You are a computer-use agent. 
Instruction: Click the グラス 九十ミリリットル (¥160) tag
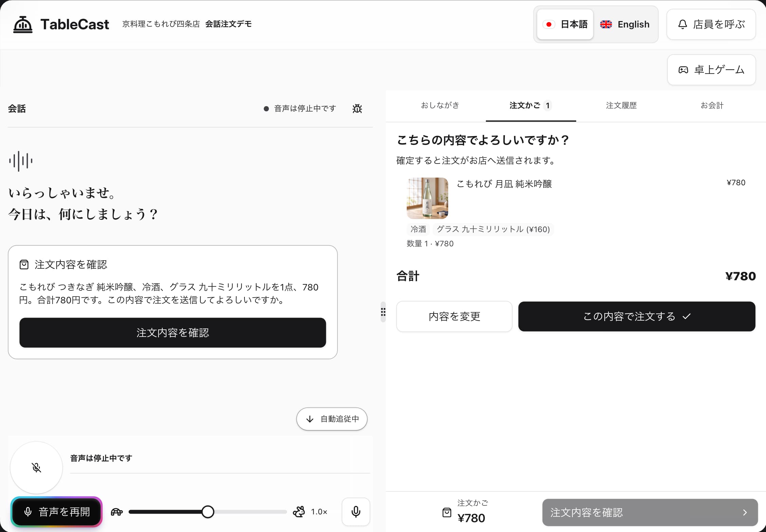point(493,229)
